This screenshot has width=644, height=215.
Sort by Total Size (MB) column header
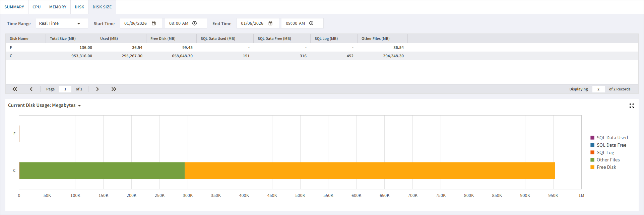point(63,39)
